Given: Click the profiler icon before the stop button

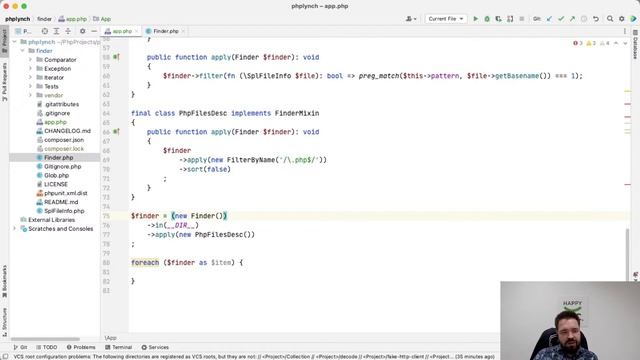Looking at the screenshot, I should coord(510,19).
